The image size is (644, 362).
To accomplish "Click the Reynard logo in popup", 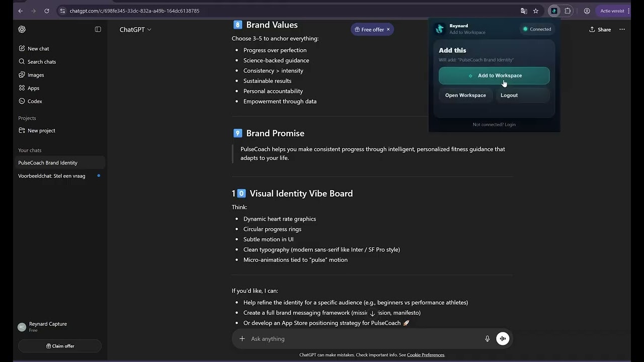I will pyautogui.click(x=440, y=29).
